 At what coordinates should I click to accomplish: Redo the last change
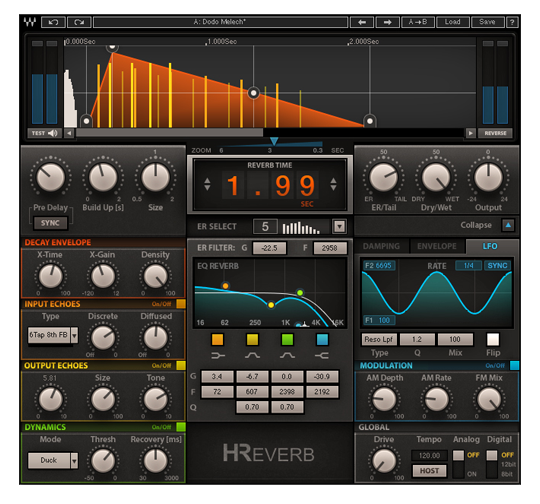(79, 22)
